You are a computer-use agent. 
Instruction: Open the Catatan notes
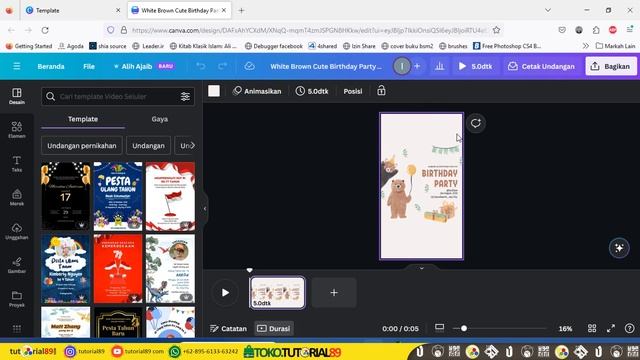click(229, 329)
